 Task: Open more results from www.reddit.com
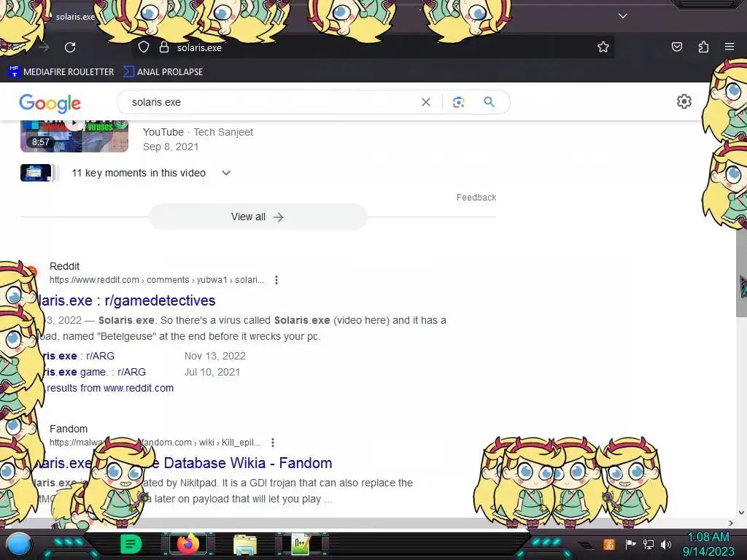point(110,388)
